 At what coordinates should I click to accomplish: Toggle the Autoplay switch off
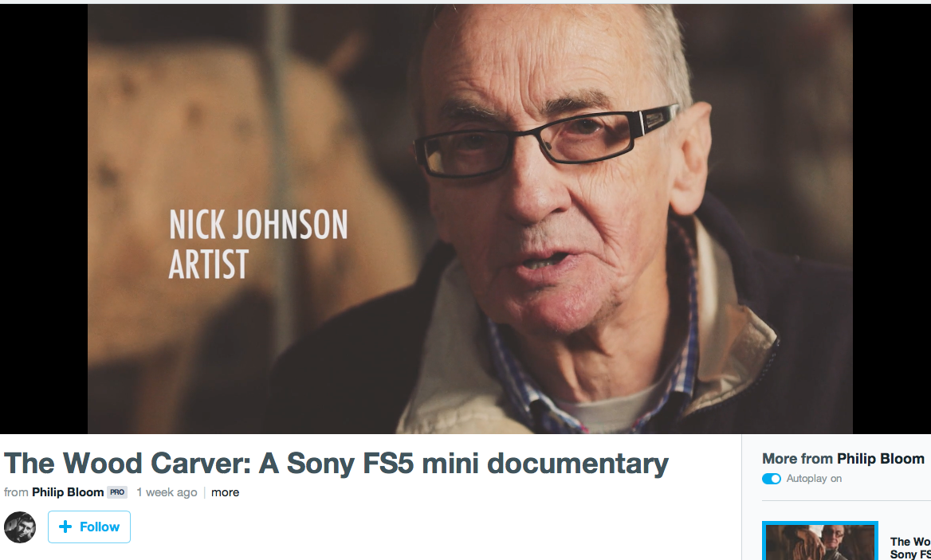(772, 479)
